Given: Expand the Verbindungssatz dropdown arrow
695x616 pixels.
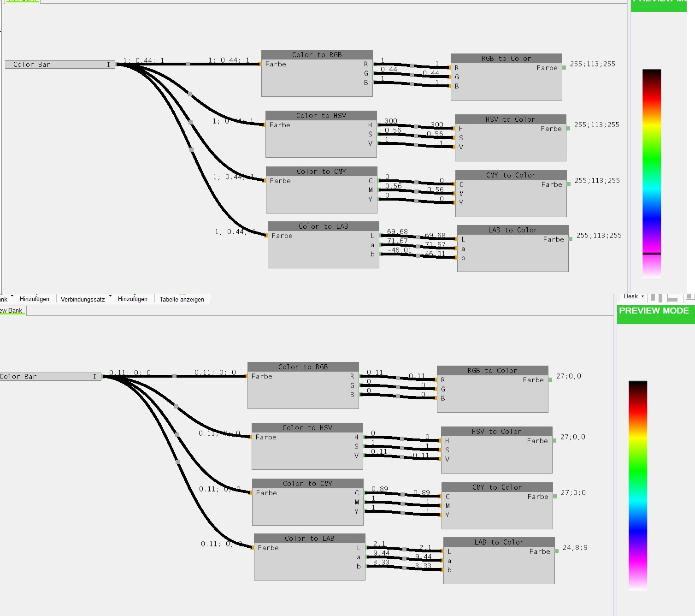Looking at the screenshot, I should pos(110,296).
